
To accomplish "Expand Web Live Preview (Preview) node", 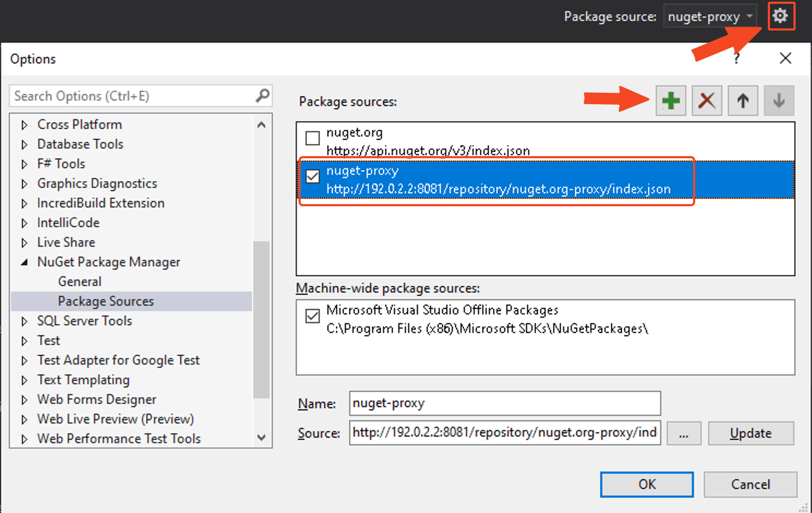I will point(24,420).
